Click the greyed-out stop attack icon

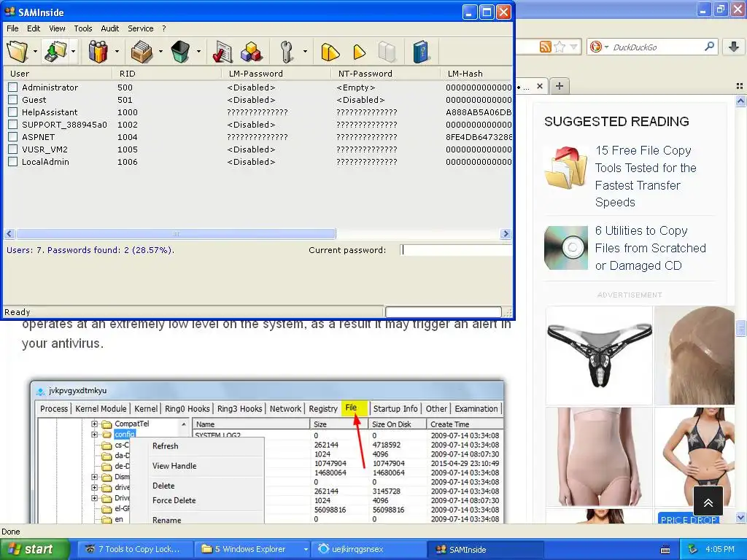pos(387,52)
